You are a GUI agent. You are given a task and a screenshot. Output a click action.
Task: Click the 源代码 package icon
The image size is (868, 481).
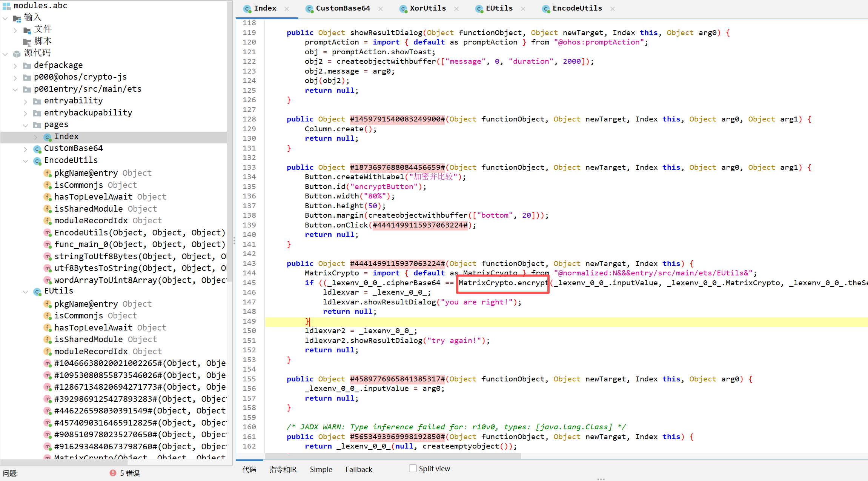pyautogui.click(x=17, y=54)
